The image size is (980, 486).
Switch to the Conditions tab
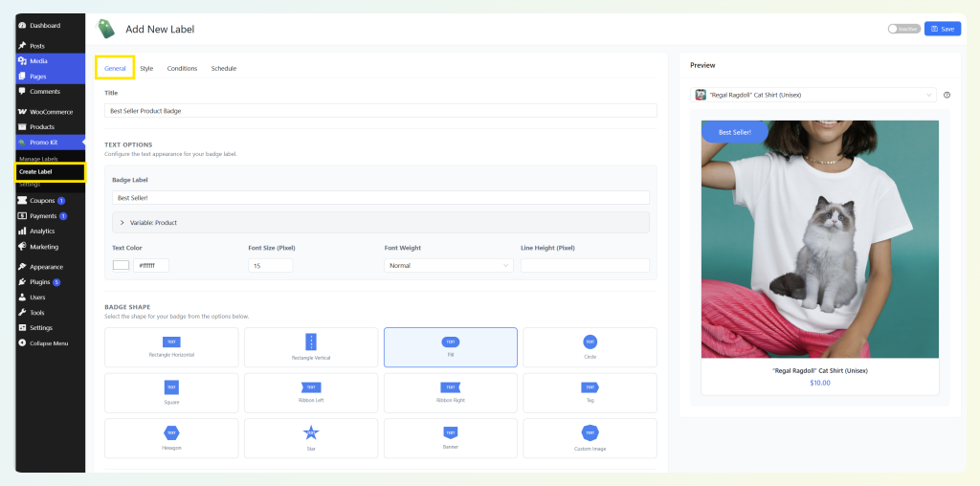click(182, 68)
